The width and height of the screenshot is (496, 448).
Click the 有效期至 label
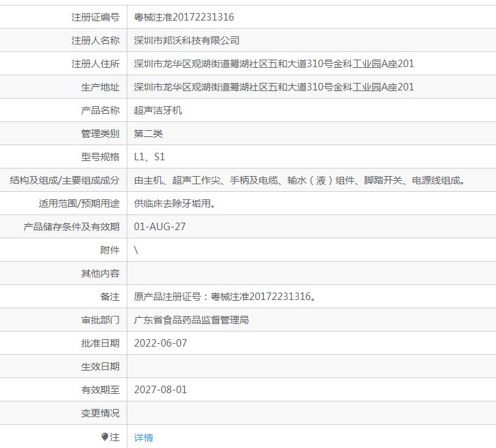pos(100,390)
